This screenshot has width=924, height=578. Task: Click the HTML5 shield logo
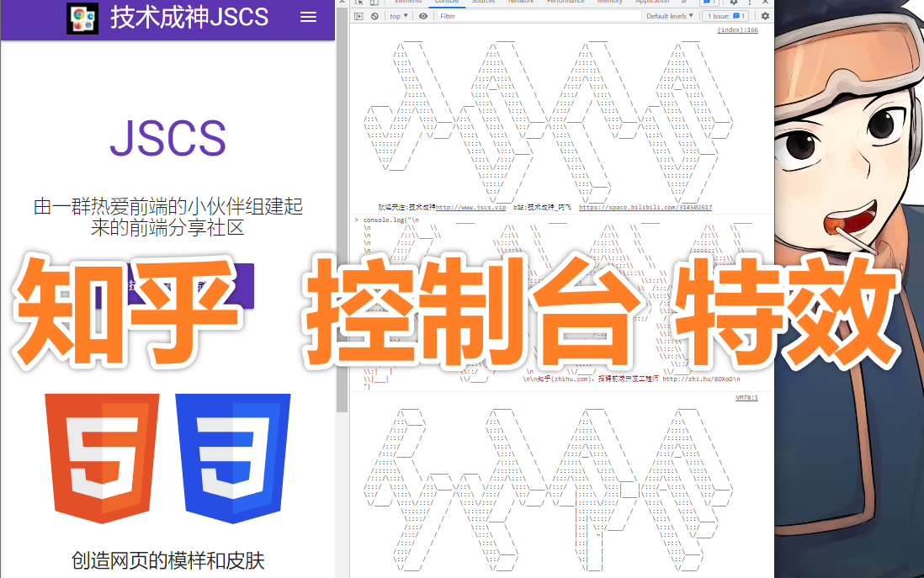click(103, 458)
